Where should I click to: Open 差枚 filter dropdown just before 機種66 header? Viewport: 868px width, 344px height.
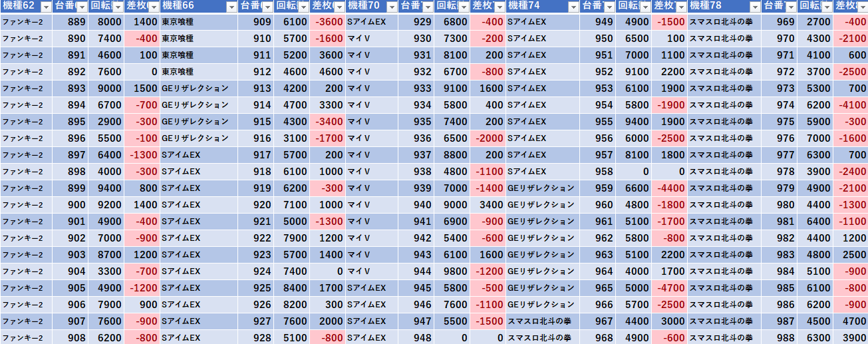[154, 7]
